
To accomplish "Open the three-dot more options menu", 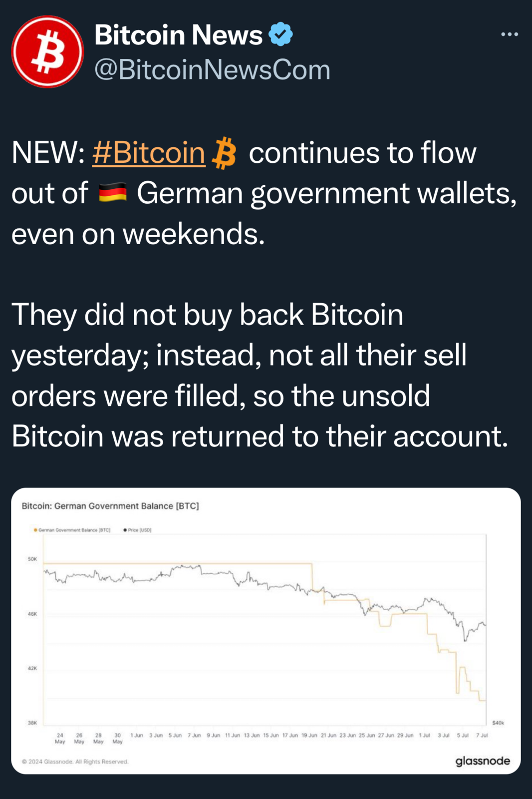I will click(510, 34).
